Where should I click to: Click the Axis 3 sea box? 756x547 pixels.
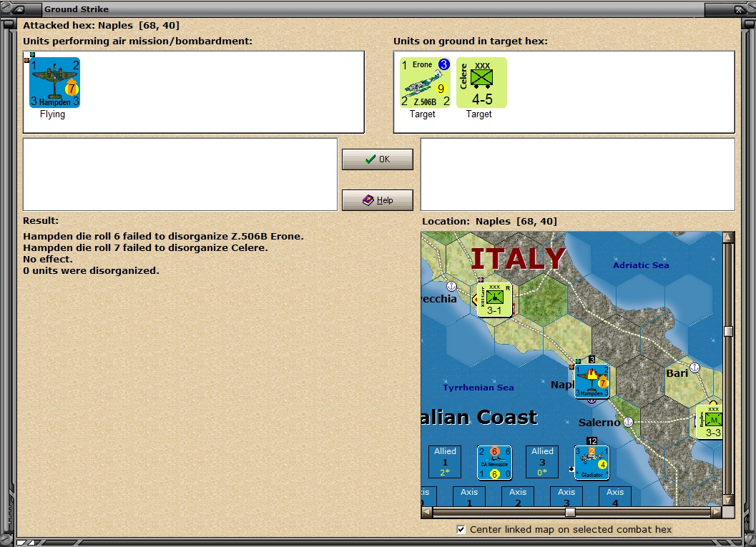[x=566, y=496]
